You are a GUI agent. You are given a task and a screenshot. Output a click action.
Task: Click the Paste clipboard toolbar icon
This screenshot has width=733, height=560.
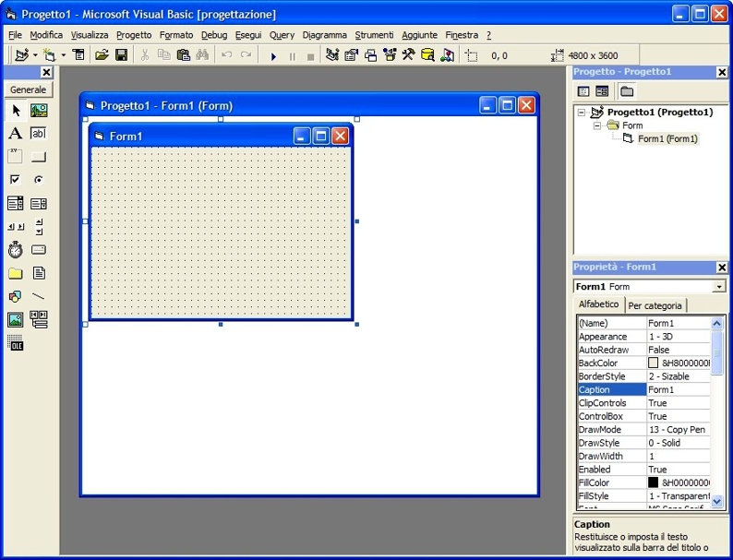click(183, 55)
